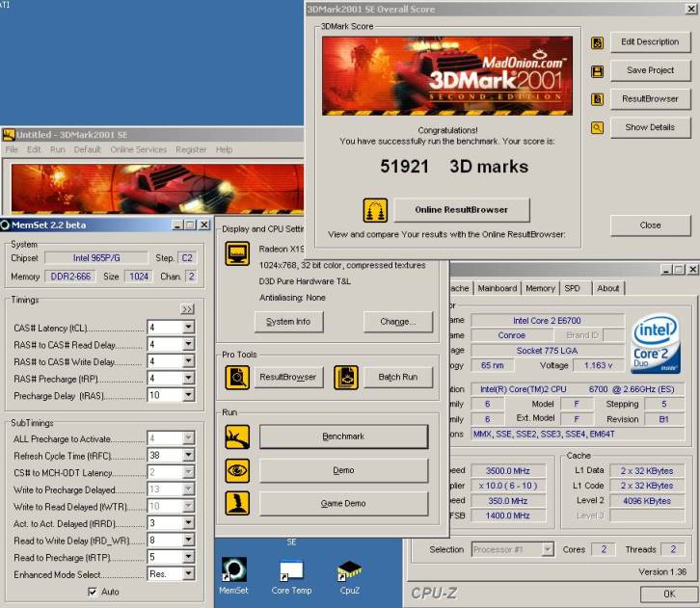Switch to the Memory tab in CPU-Z

(x=540, y=289)
